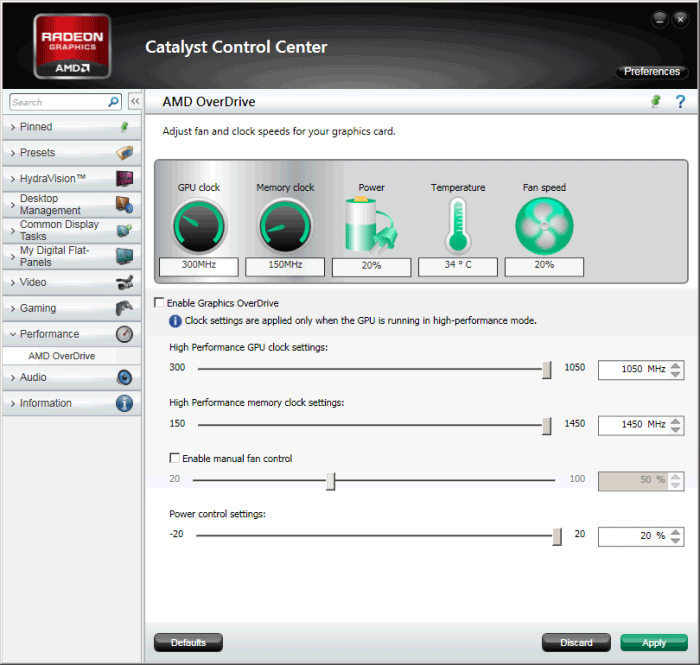Image resolution: width=700 pixels, height=665 pixels.
Task: Click the blue info icon by clock settings note
Action: click(175, 321)
